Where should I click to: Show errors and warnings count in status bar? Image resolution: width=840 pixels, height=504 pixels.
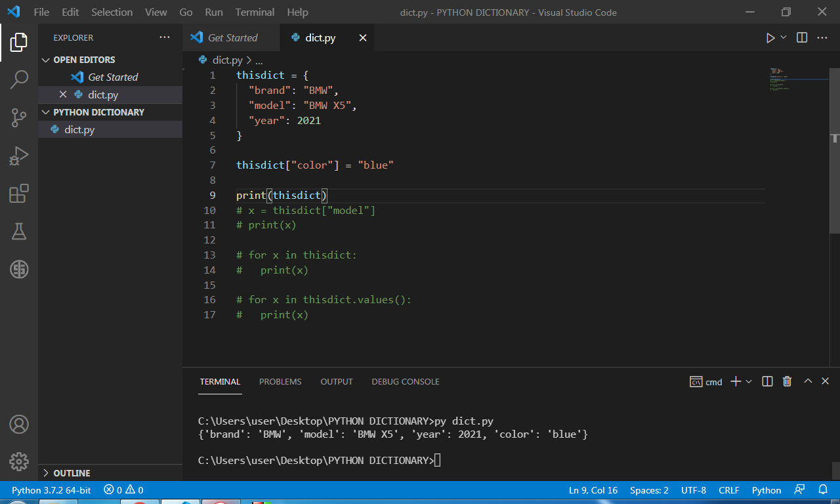click(x=123, y=490)
